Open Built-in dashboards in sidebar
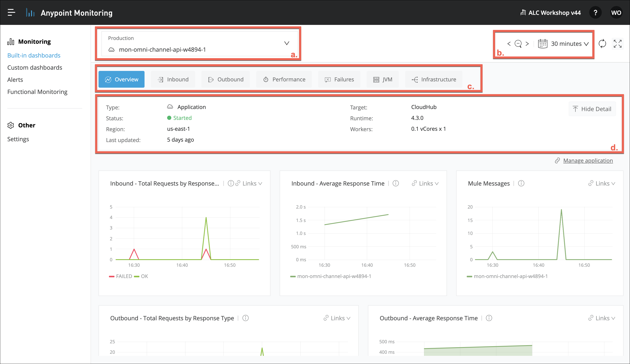 pyautogui.click(x=34, y=55)
